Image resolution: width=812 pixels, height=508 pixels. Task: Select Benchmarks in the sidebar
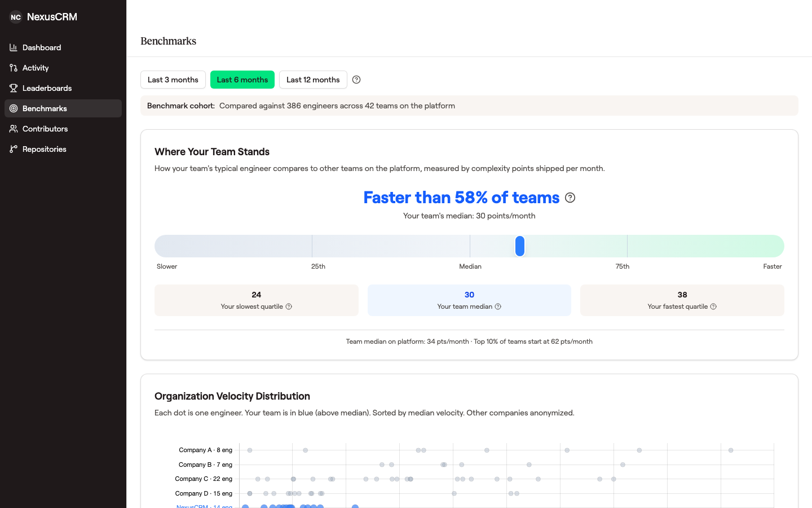coord(63,108)
